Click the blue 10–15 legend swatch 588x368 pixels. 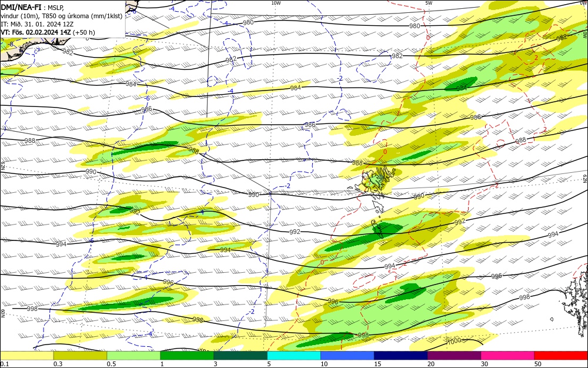point(348,356)
